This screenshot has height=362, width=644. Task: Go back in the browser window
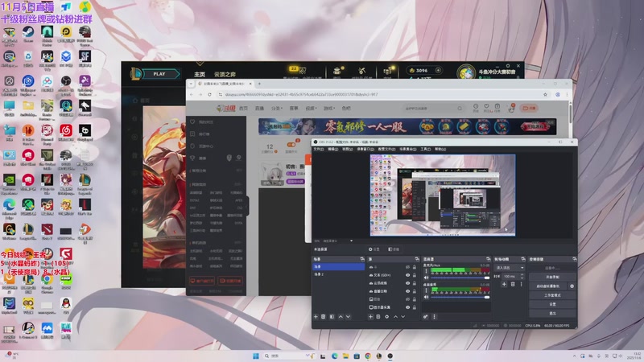pyautogui.click(x=192, y=94)
